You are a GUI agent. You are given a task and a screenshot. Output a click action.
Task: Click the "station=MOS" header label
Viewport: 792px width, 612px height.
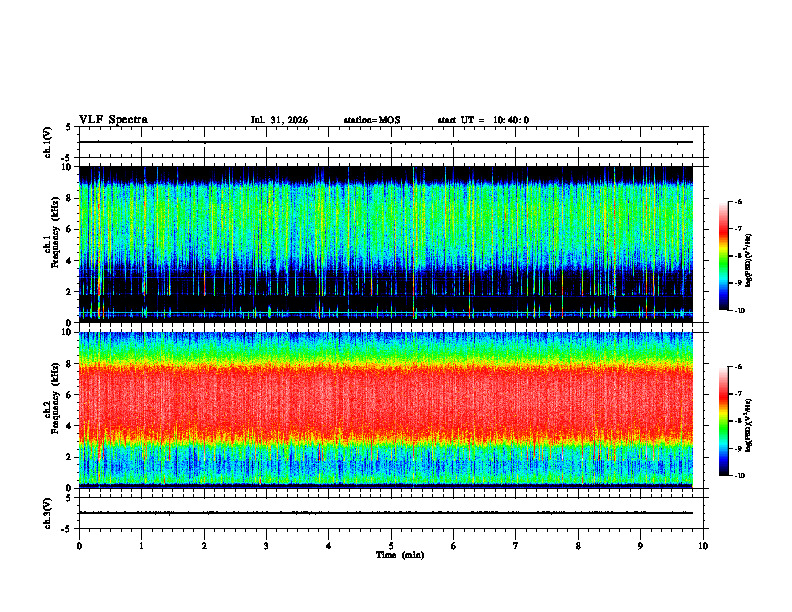(372, 120)
